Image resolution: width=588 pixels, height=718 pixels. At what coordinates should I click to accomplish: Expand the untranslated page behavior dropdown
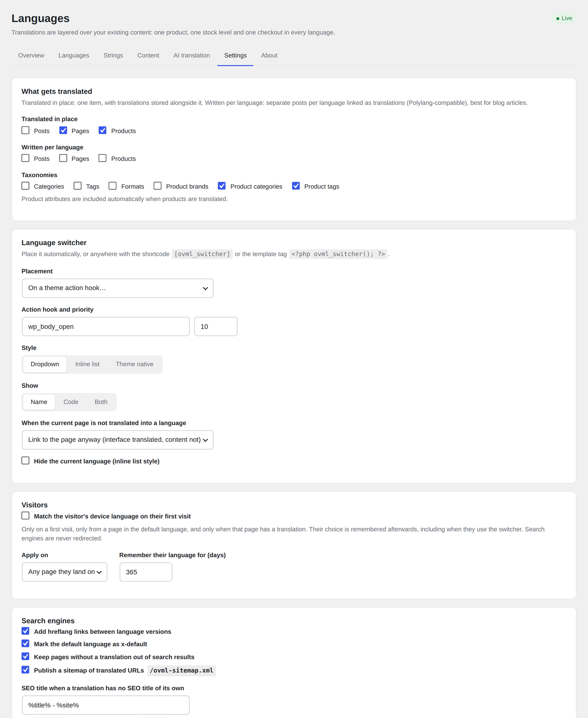pyautogui.click(x=118, y=440)
